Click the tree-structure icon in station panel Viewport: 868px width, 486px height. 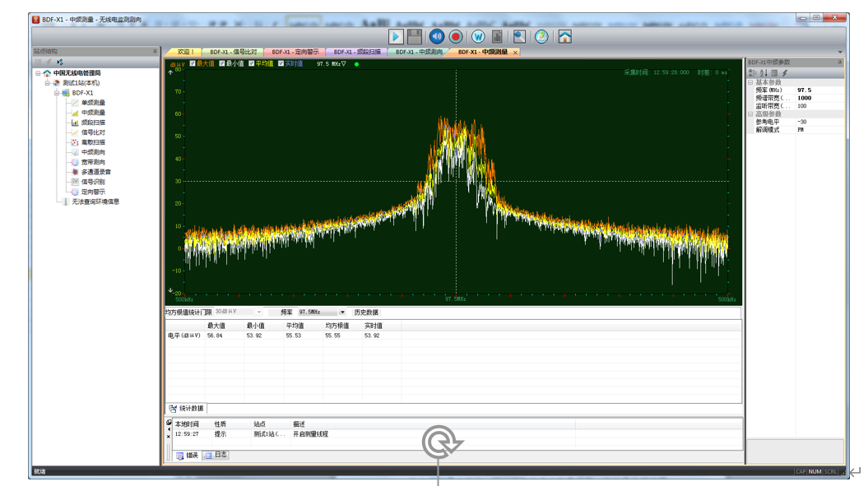[60, 62]
